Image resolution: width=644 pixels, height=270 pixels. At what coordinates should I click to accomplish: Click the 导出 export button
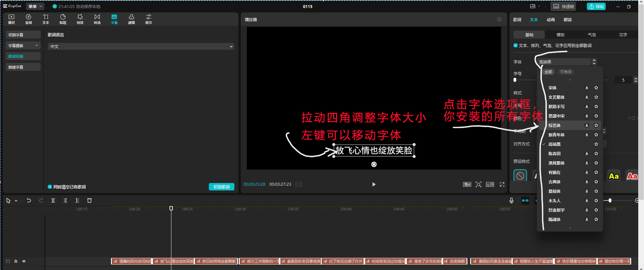[x=596, y=6]
